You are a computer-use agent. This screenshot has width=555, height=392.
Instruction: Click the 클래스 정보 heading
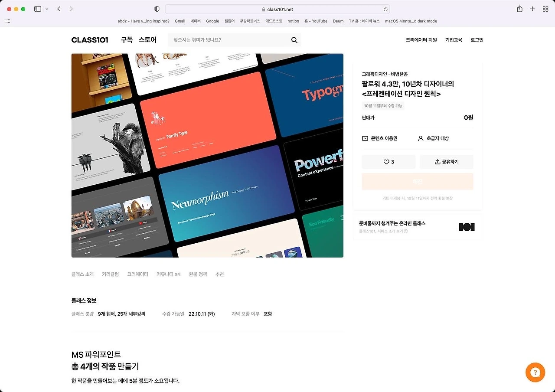point(84,301)
